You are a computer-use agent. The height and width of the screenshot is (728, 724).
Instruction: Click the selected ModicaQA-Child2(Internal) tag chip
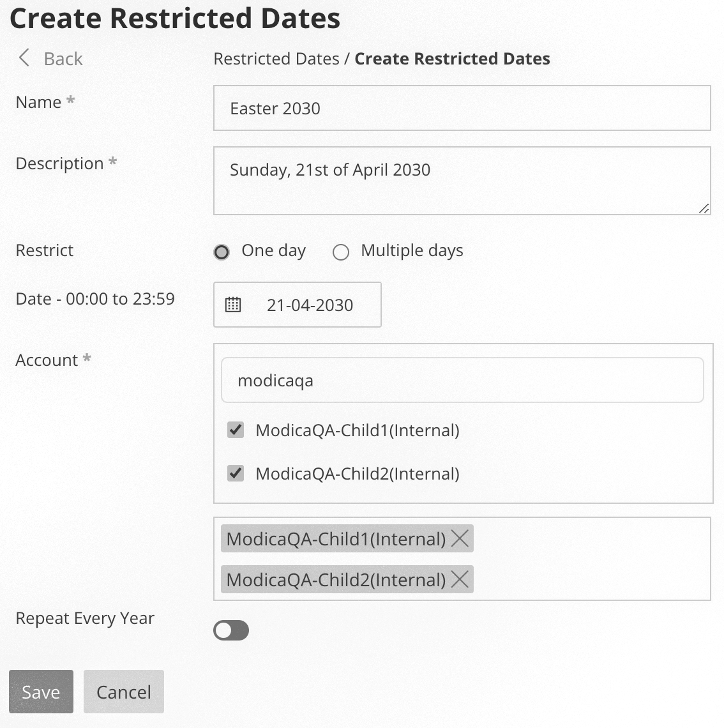click(x=335, y=579)
